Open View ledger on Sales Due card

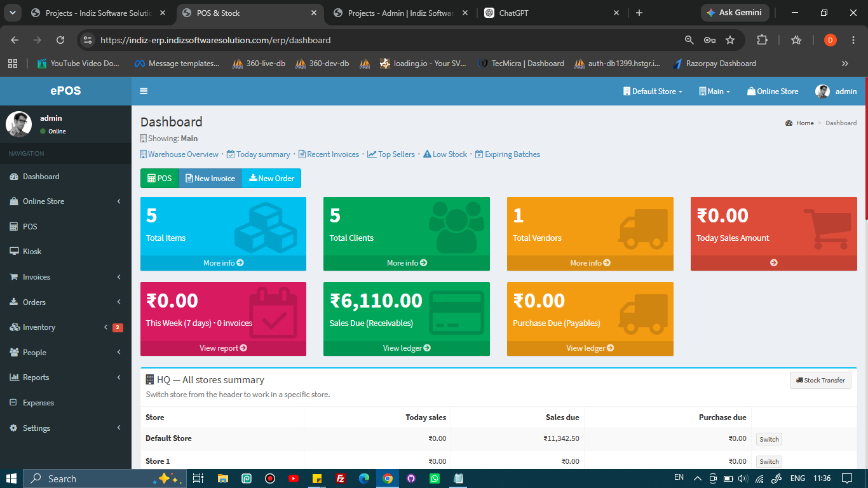[407, 348]
